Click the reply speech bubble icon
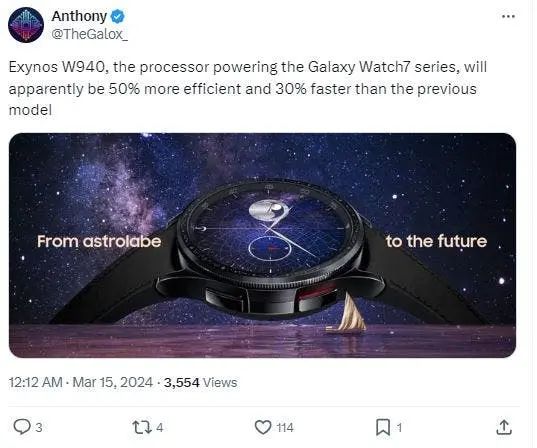 22,427
